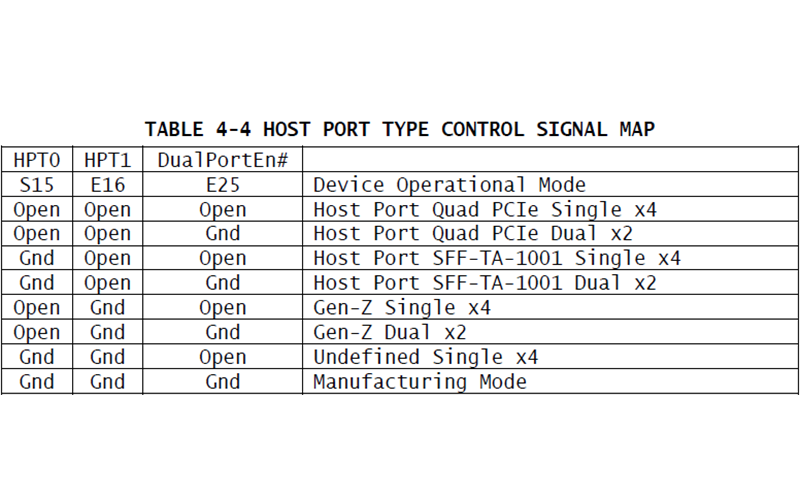Select the Host Port Quad PCIe Single x4 row
This screenshot has width=800, height=500.
399,209
